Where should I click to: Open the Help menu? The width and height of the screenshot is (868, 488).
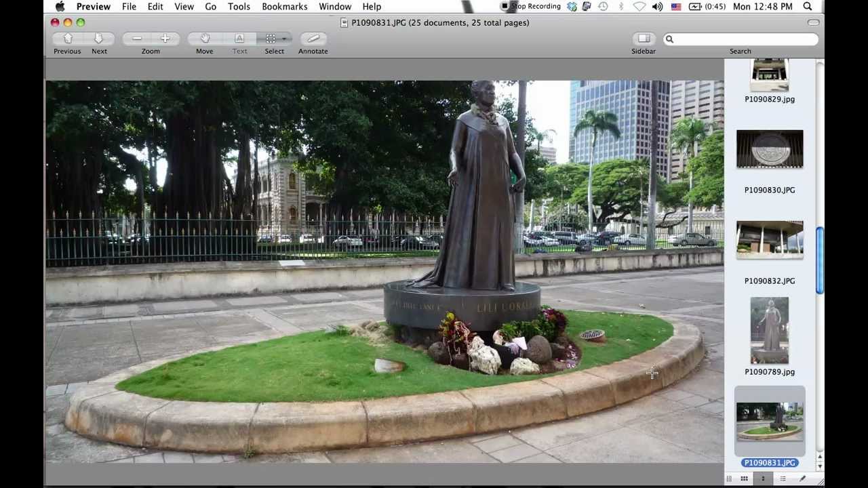coord(372,7)
